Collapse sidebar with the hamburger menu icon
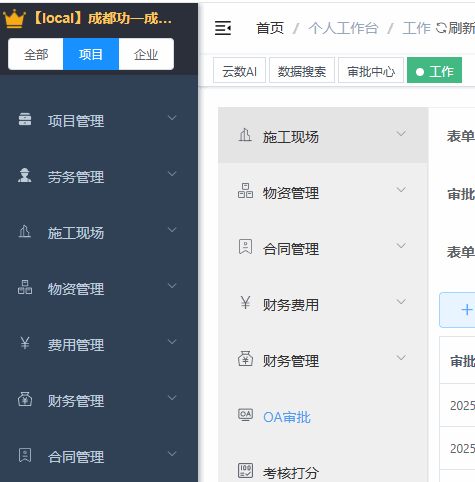Image resolution: width=475 pixels, height=482 pixels. (223, 28)
